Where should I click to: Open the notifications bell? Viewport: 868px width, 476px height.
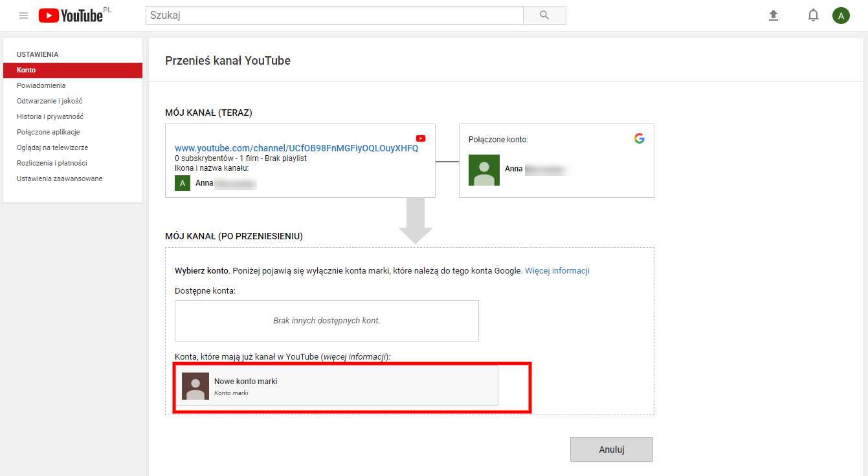[x=813, y=16]
